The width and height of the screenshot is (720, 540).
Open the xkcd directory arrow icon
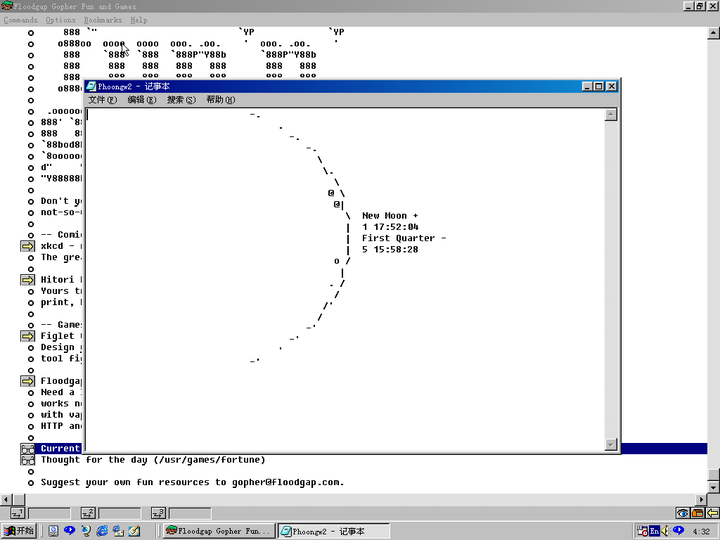28,246
